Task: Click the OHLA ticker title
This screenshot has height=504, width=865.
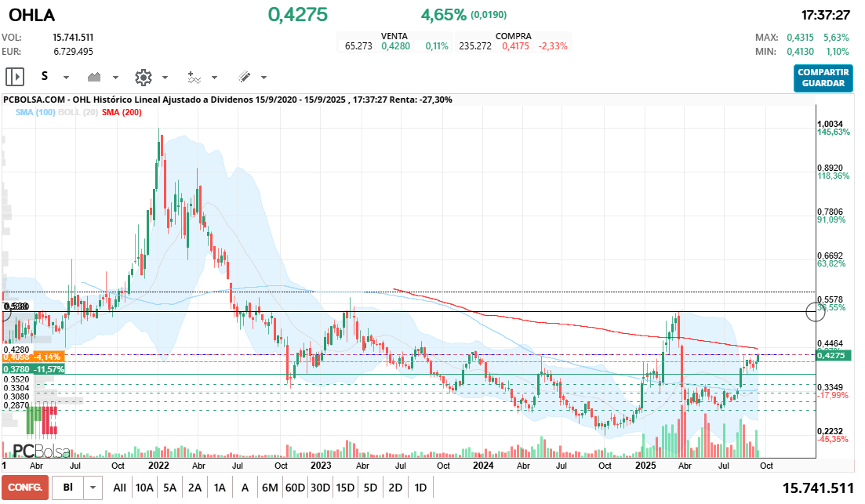Action: 32,15
